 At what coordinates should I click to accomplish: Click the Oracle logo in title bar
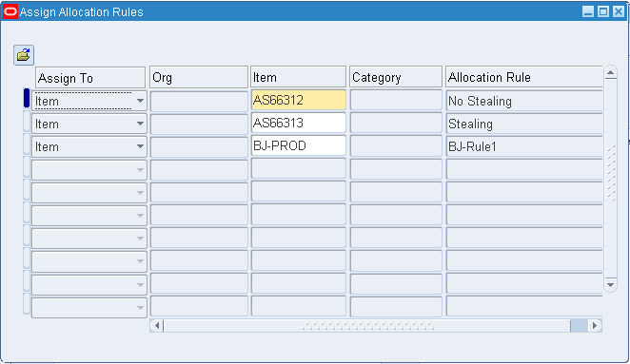point(10,12)
